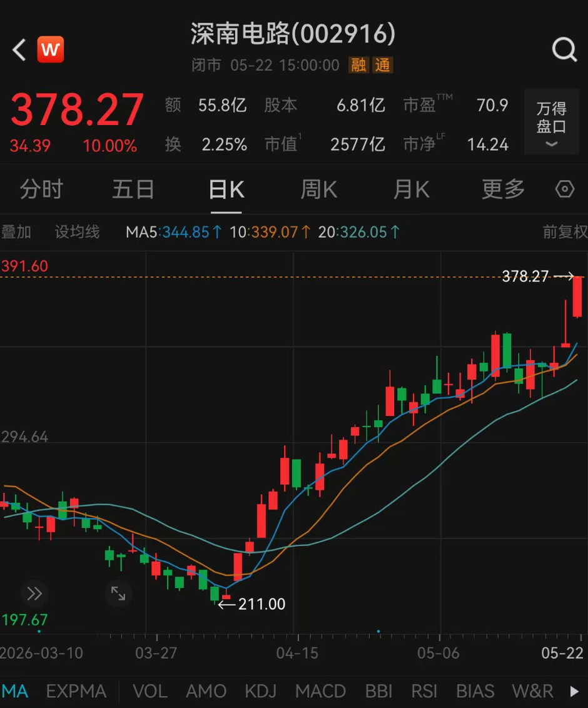Switch to 五日 tab
The height and width of the screenshot is (708, 588).
134,189
